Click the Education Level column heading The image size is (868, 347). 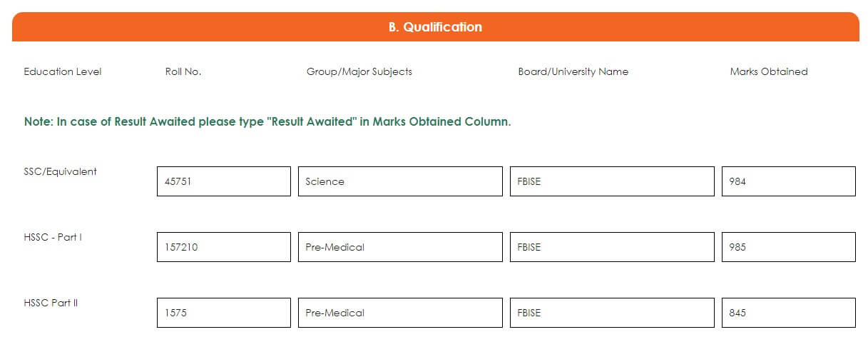coord(63,71)
